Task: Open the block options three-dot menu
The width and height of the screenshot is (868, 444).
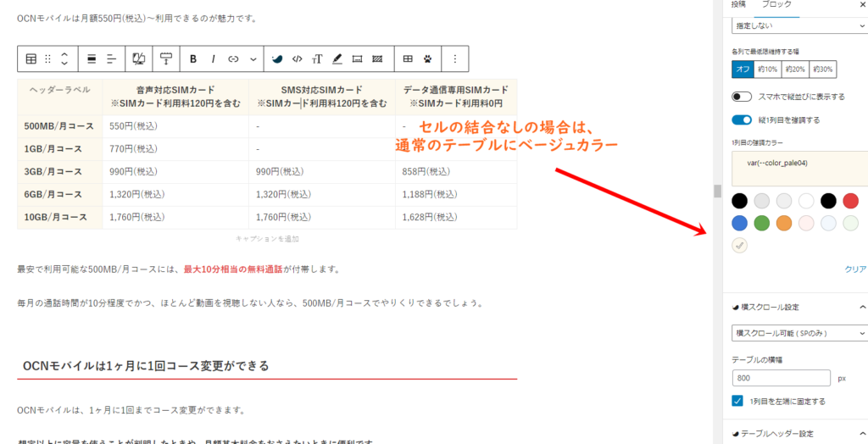Action: 455,58
